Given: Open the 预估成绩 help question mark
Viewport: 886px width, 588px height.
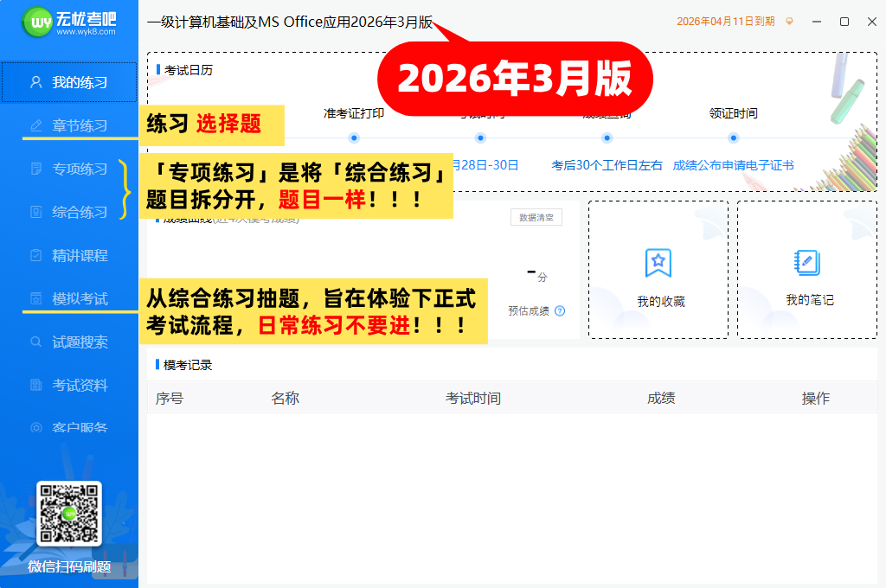Looking at the screenshot, I should (558, 310).
